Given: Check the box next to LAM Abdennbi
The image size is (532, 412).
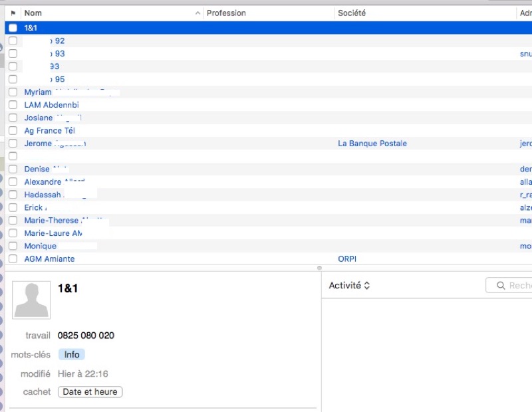Looking at the screenshot, I should click(x=13, y=105).
